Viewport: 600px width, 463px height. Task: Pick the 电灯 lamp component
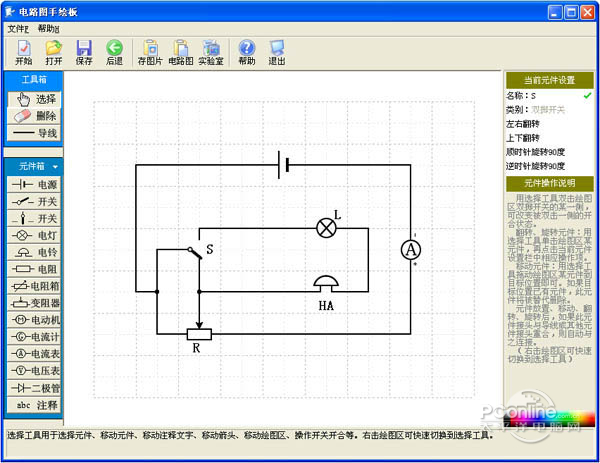(35, 235)
